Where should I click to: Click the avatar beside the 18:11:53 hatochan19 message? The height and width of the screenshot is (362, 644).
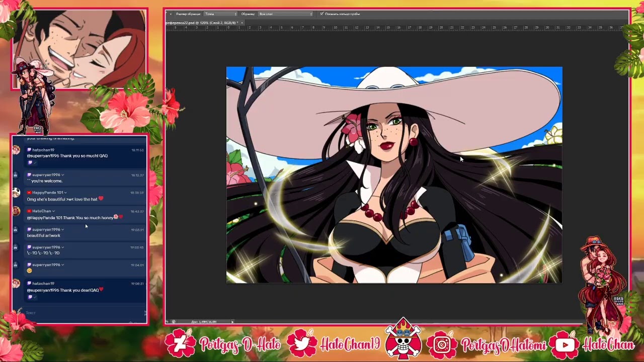coord(16,150)
